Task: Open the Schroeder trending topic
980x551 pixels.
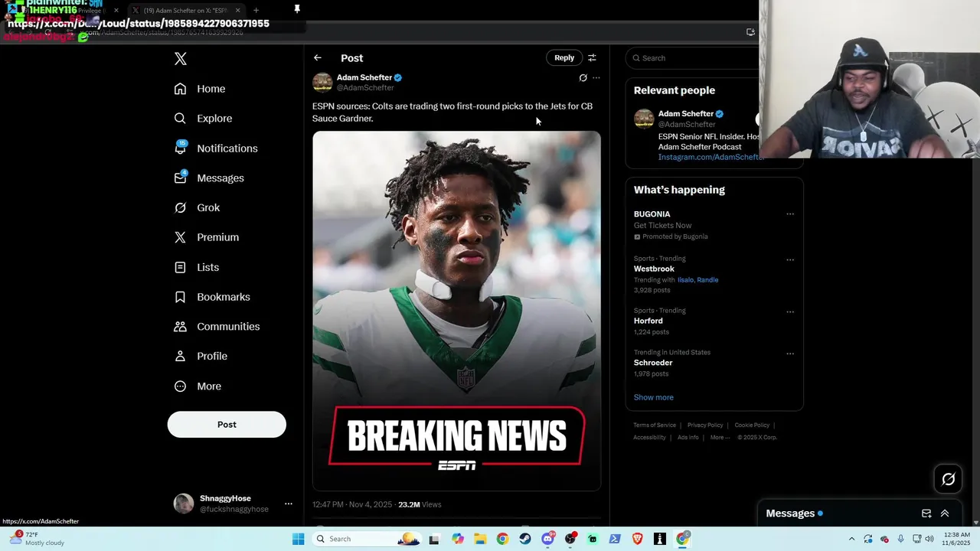Action: click(x=653, y=363)
